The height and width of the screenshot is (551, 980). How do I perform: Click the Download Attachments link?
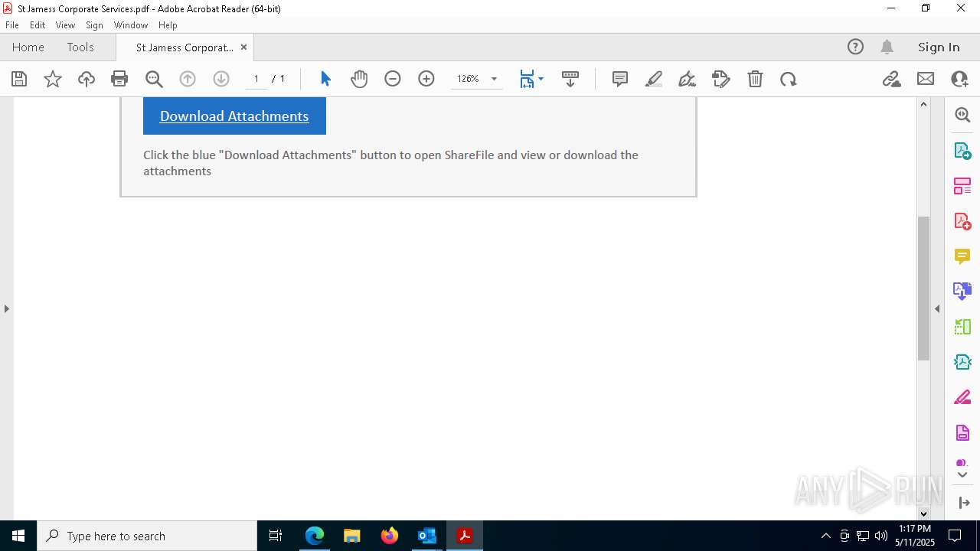[x=234, y=116]
